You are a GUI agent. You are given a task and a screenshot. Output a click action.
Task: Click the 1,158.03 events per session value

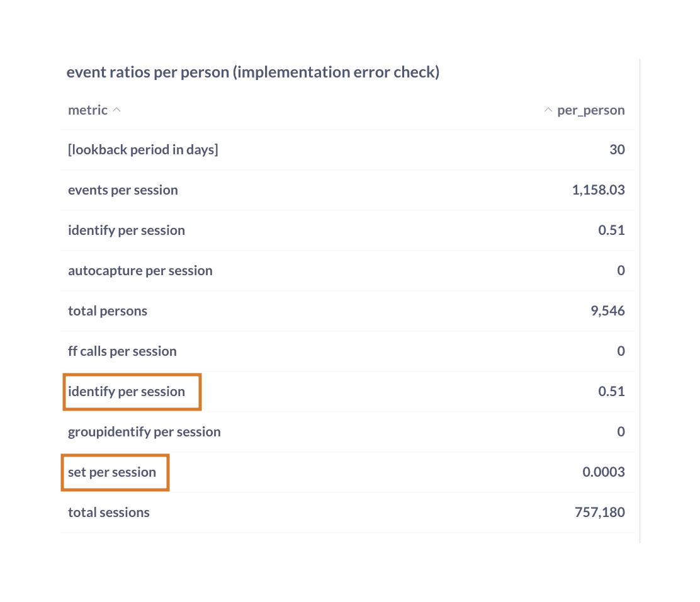[598, 190]
